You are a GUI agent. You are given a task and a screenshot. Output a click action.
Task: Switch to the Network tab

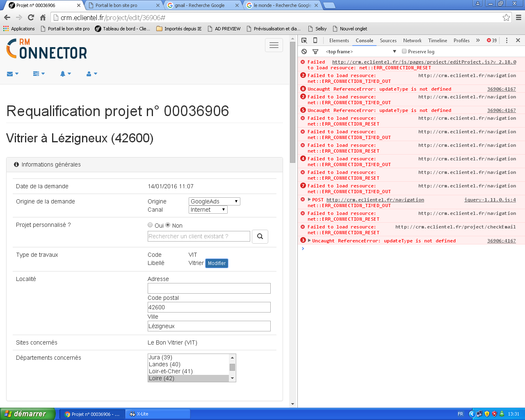click(x=412, y=40)
